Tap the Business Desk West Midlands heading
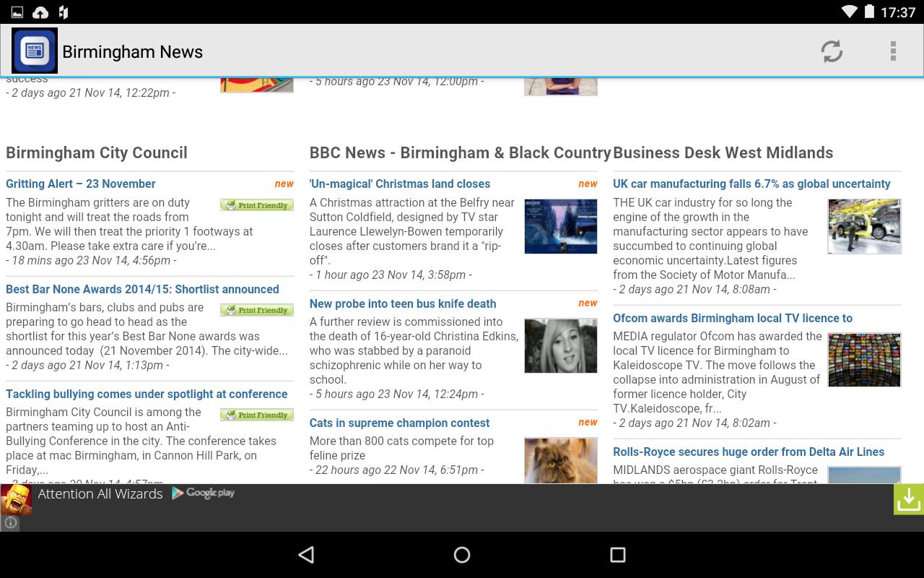 click(x=723, y=152)
